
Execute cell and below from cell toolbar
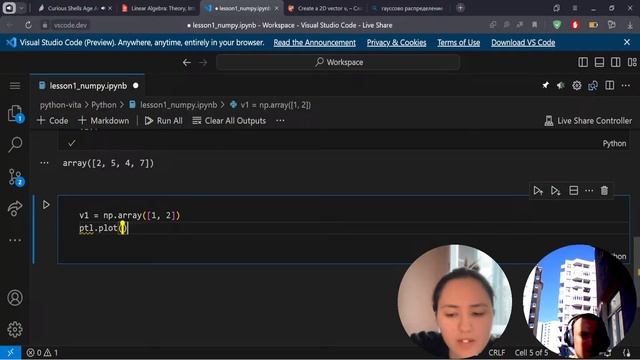(555, 191)
